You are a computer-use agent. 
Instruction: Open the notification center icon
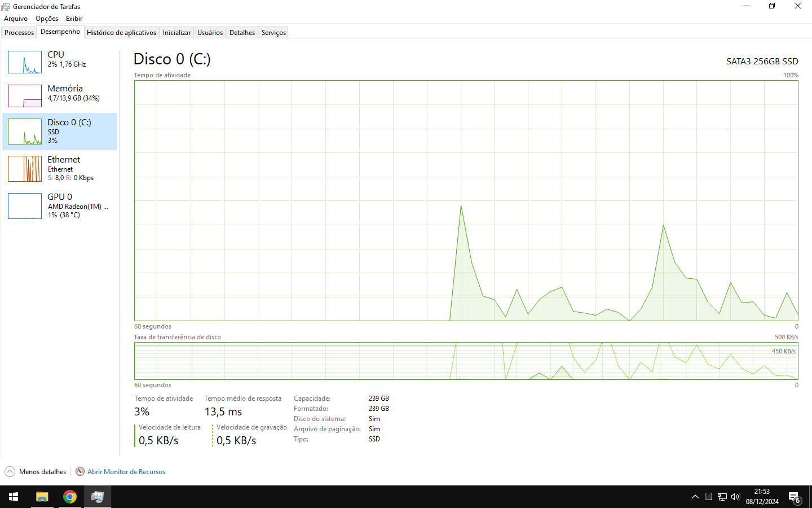coord(795,497)
